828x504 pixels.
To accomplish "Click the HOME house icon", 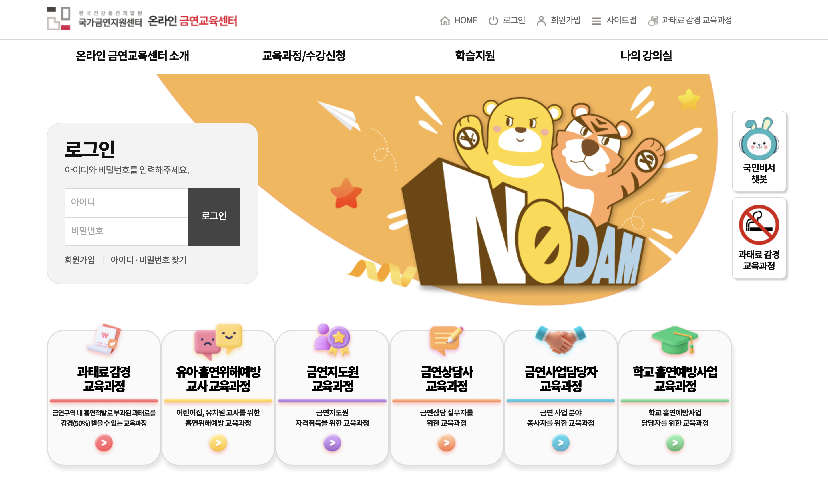I will (445, 21).
